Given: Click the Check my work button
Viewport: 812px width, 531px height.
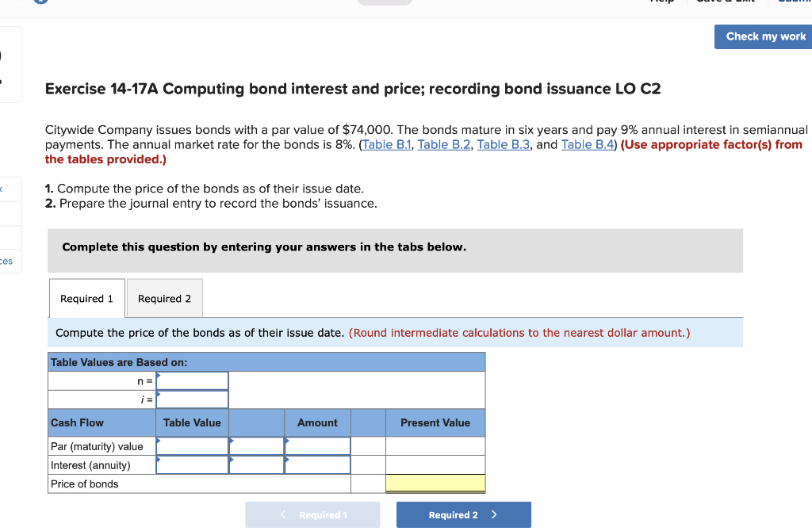Looking at the screenshot, I should pyautogui.click(x=762, y=36).
